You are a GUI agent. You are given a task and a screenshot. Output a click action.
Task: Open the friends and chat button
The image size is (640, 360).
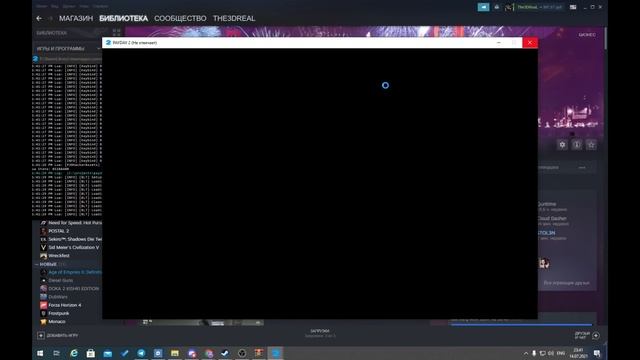587,336
